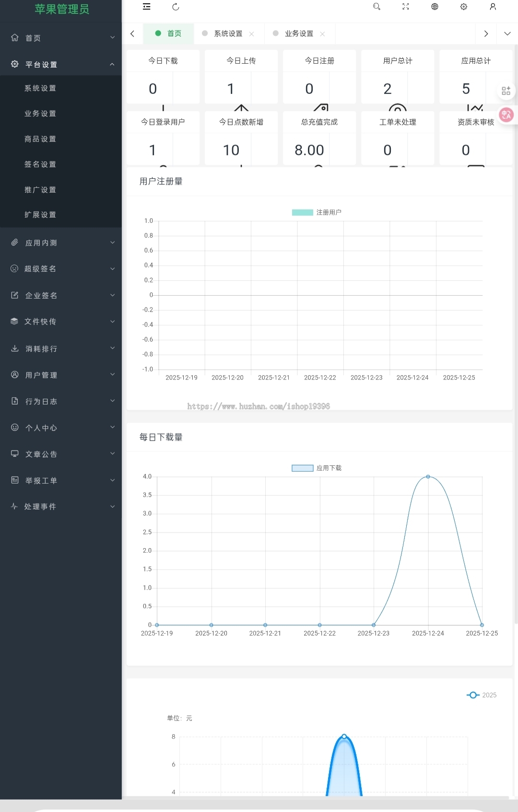This screenshot has width=518, height=812.
Task: Open the tab options dropdown chevron
Action: pos(507,34)
